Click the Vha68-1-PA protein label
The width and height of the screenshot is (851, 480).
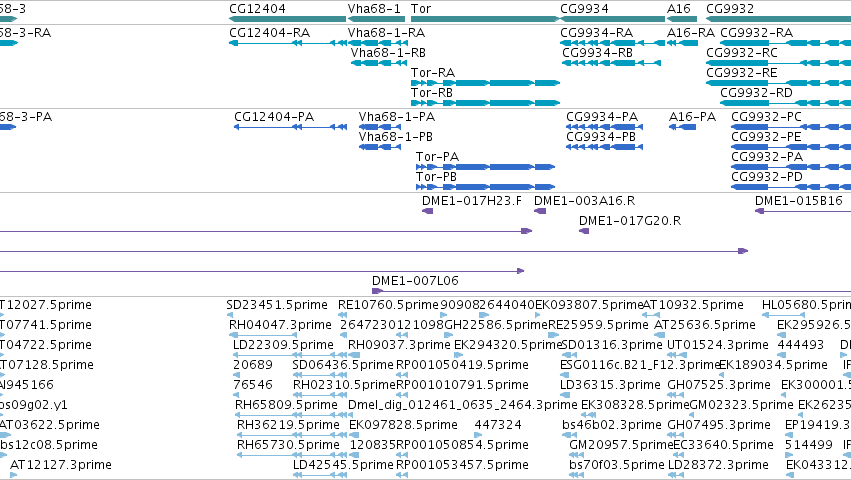pyautogui.click(x=397, y=117)
